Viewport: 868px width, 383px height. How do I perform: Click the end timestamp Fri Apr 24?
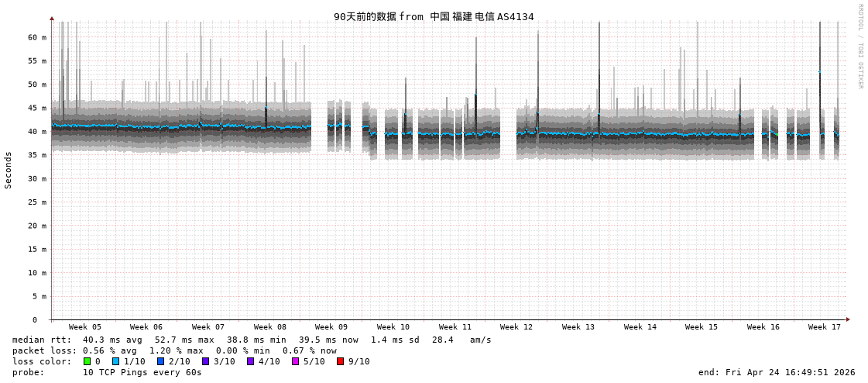(x=777, y=372)
